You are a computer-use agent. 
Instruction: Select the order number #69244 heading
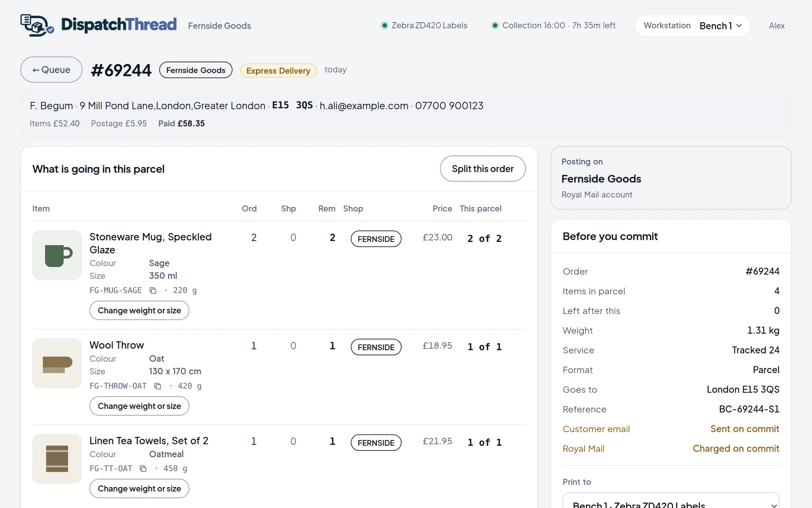121,70
